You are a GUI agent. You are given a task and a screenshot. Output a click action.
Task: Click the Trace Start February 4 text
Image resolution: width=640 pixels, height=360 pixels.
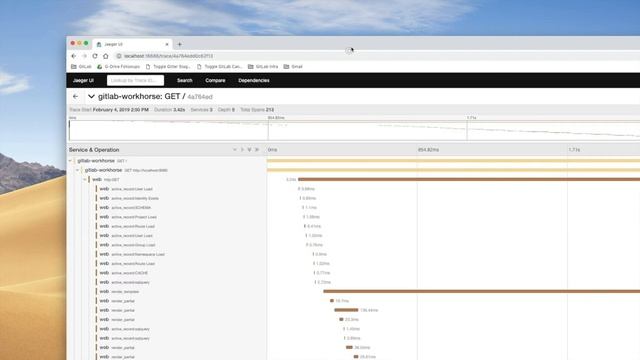[109, 110]
